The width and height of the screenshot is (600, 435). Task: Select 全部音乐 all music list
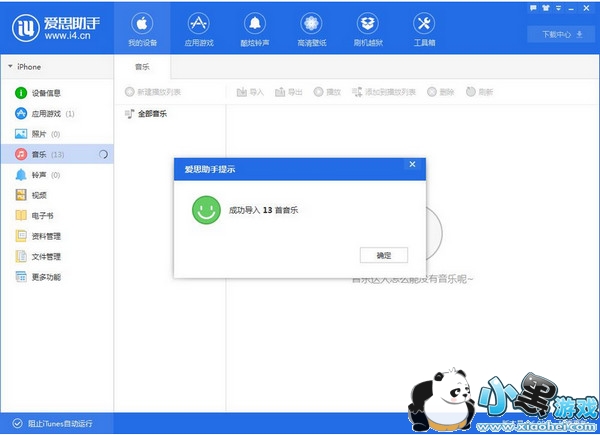click(x=146, y=114)
